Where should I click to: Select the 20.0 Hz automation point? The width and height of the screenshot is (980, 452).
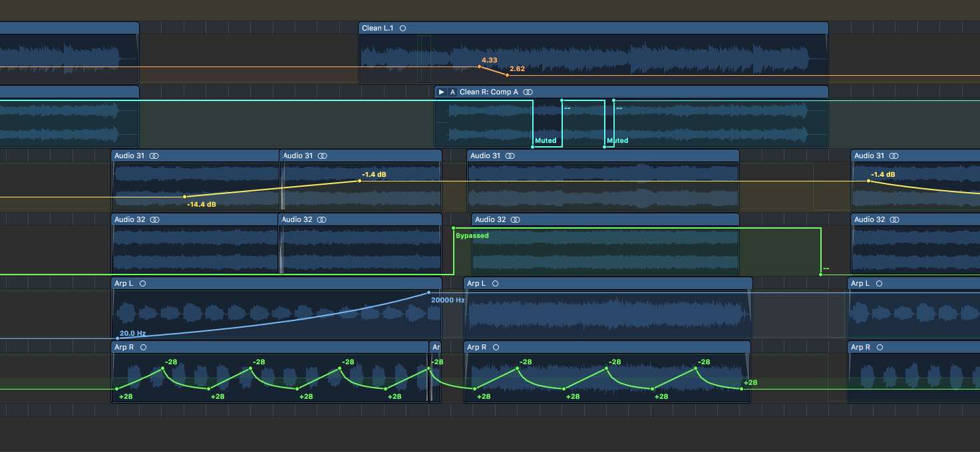(118, 338)
